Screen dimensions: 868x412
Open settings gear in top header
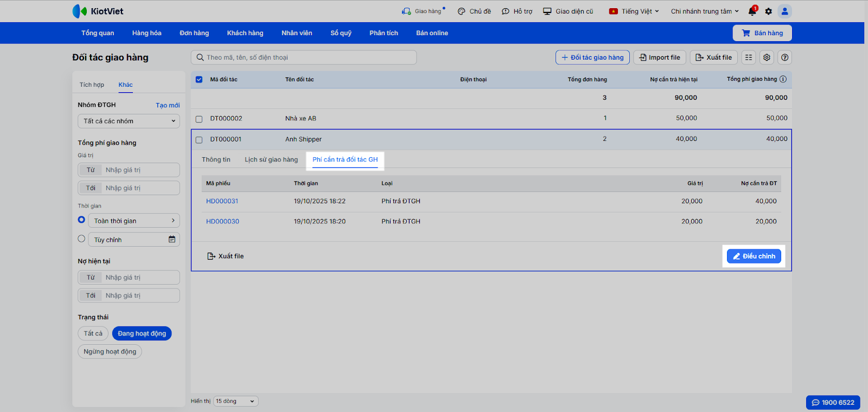point(768,11)
